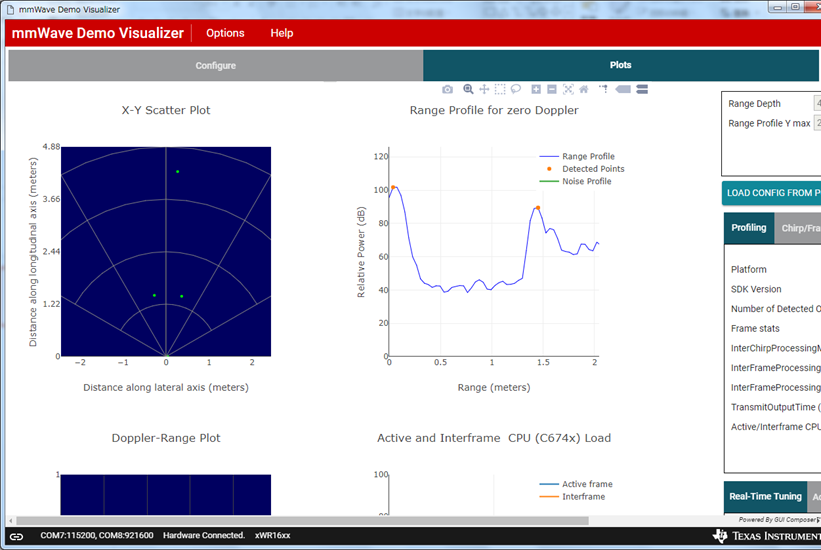Toggle Noise Profile legend entry
The height and width of the screenshot is (550, 821).
point(575,181)
